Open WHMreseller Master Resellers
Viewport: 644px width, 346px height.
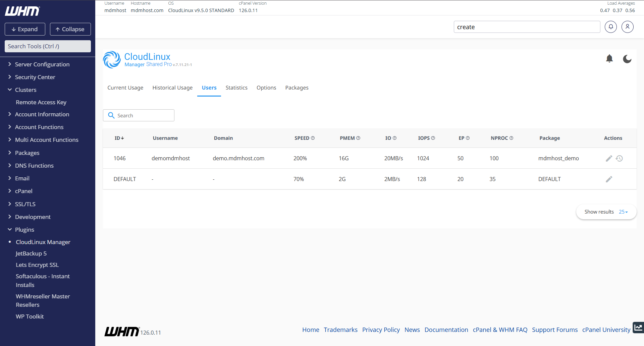click(x=43, y=300)
